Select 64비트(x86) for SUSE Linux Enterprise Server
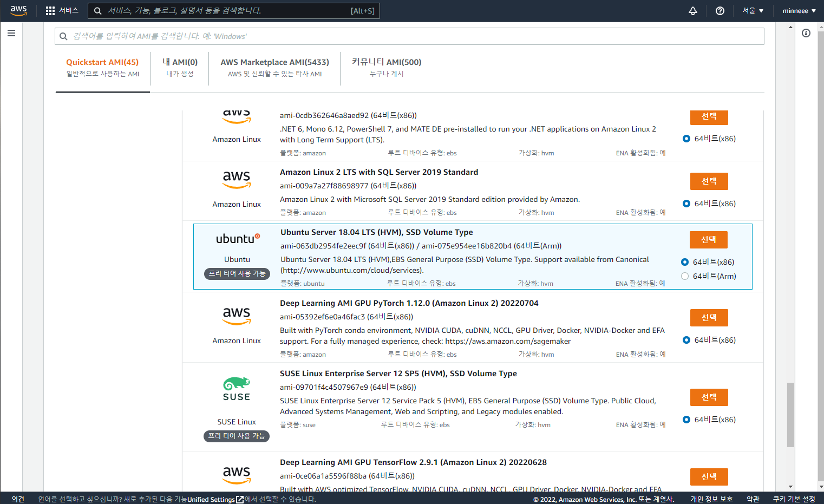 click(686, 420)
